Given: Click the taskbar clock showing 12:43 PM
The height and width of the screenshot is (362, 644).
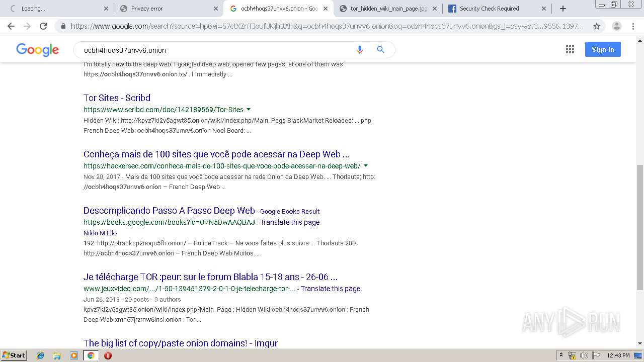Looking at the screenshot, I should point(618,355).
